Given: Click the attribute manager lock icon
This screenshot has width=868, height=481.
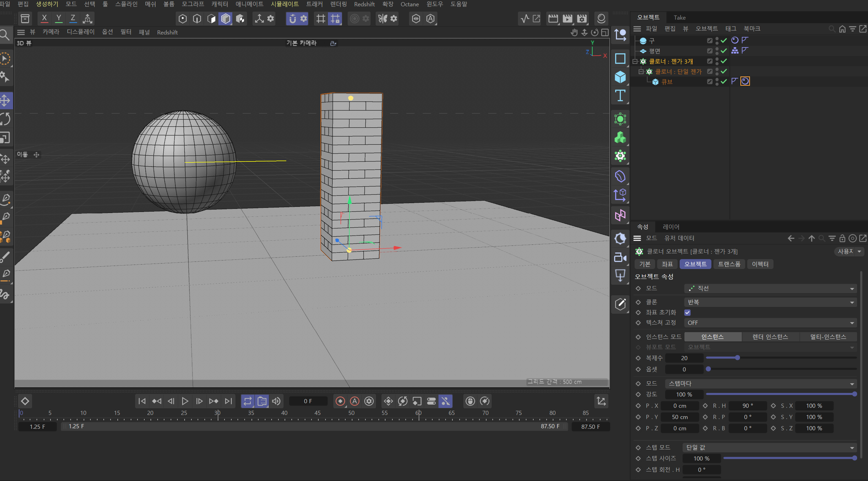Looking at the screenshot, I should click(x=842, y=238).
